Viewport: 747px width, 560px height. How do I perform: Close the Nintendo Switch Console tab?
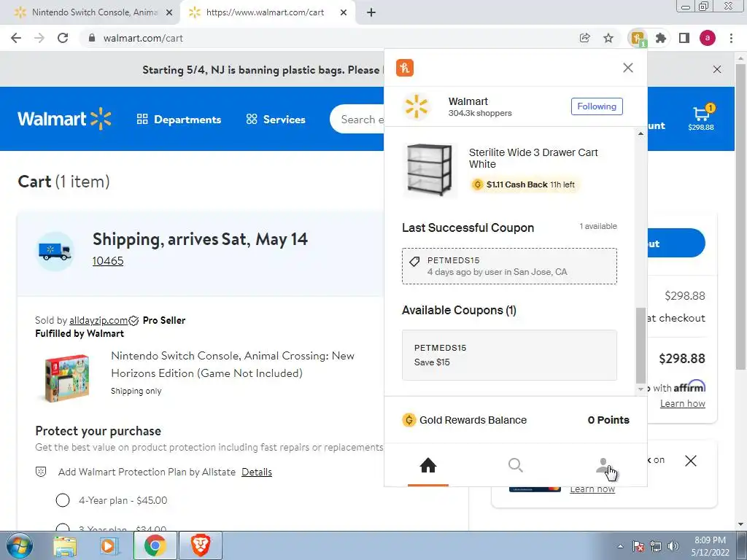click(169, 13)
